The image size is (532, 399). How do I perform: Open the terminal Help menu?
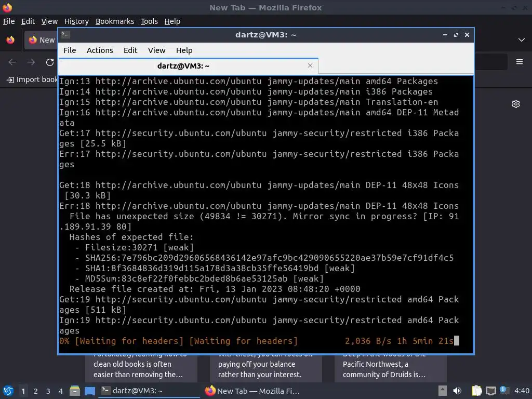pyautogui.click(x=184, y=50)
